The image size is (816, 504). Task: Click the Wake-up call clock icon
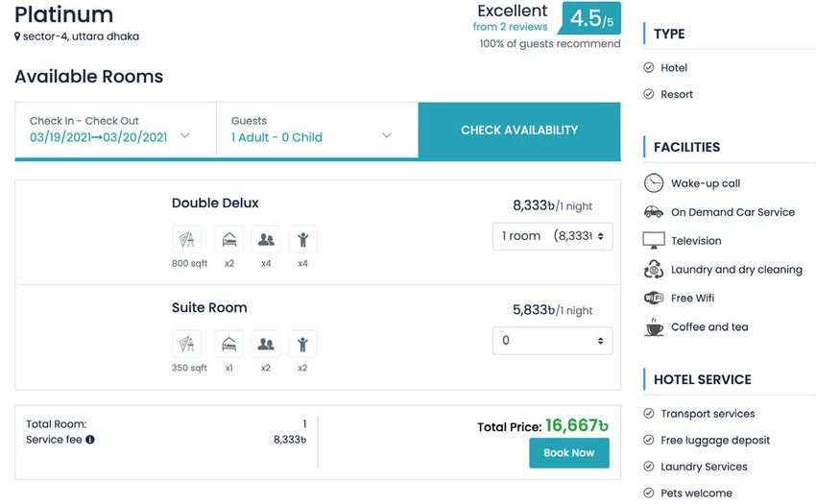(654, 183)
